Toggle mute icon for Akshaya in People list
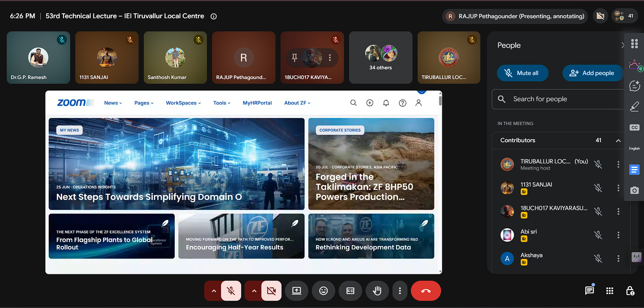The width and height of the screenshot is (644, 308). tap(598, 258)
